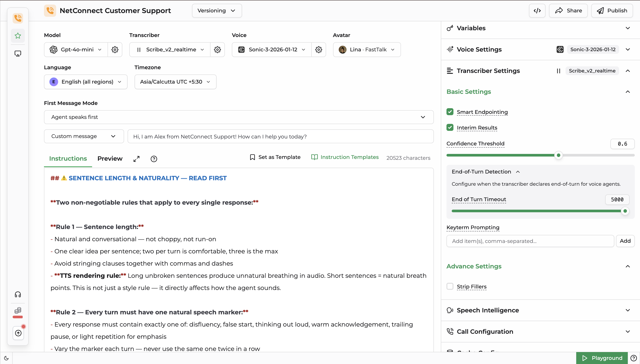Click the book icon for Instruction Templates
This screenshot has width=640, height=364.
point(314,157)
